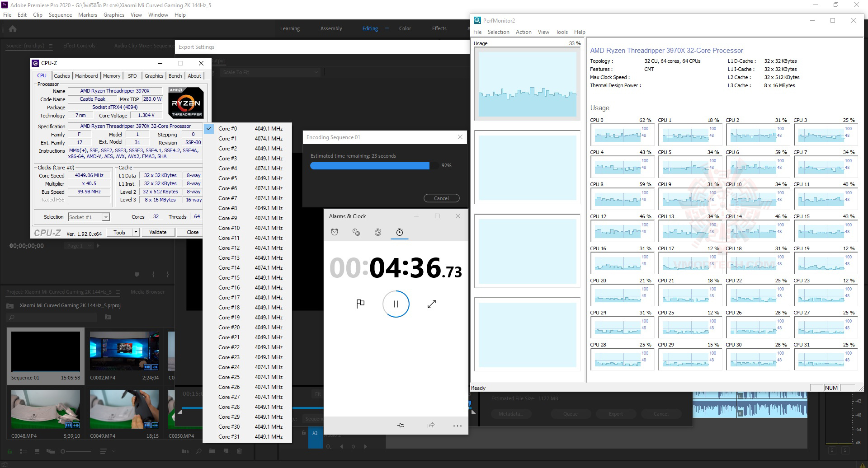868x468 pixels.
Task: Open the Action menu in PerfMonitor2
Action: pyautogui.click(x=524, y=32)
